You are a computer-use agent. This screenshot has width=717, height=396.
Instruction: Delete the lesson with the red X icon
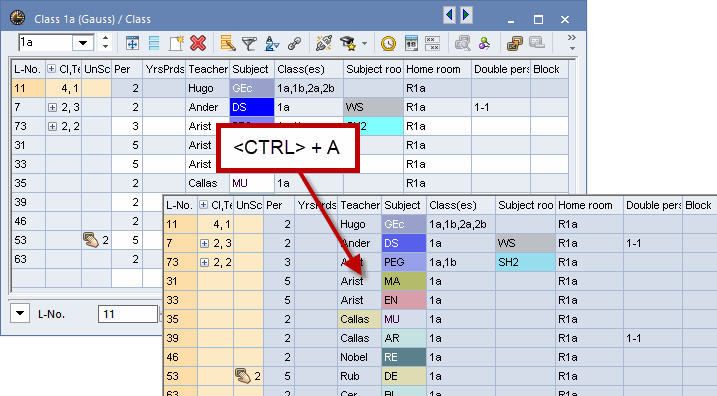(198, 43)
